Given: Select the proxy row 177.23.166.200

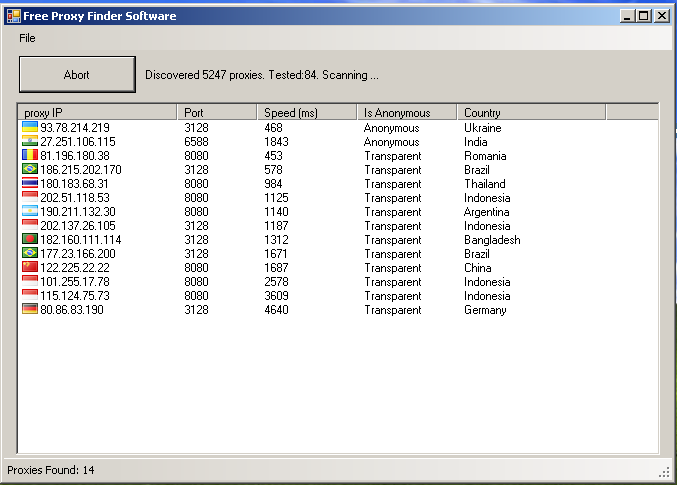Looking at the screenshot, I should tap(78, 254).
